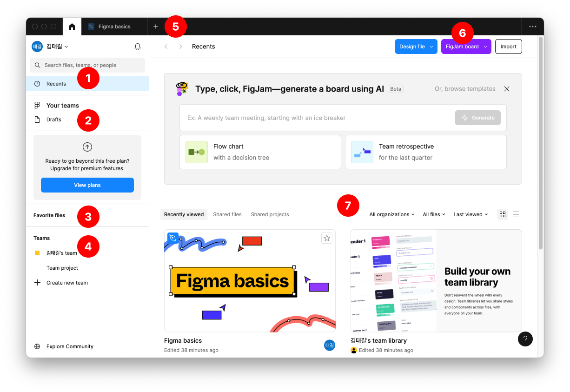Open the help question mark button
This screenshot has width=570, height=392.
coord(525,339)
